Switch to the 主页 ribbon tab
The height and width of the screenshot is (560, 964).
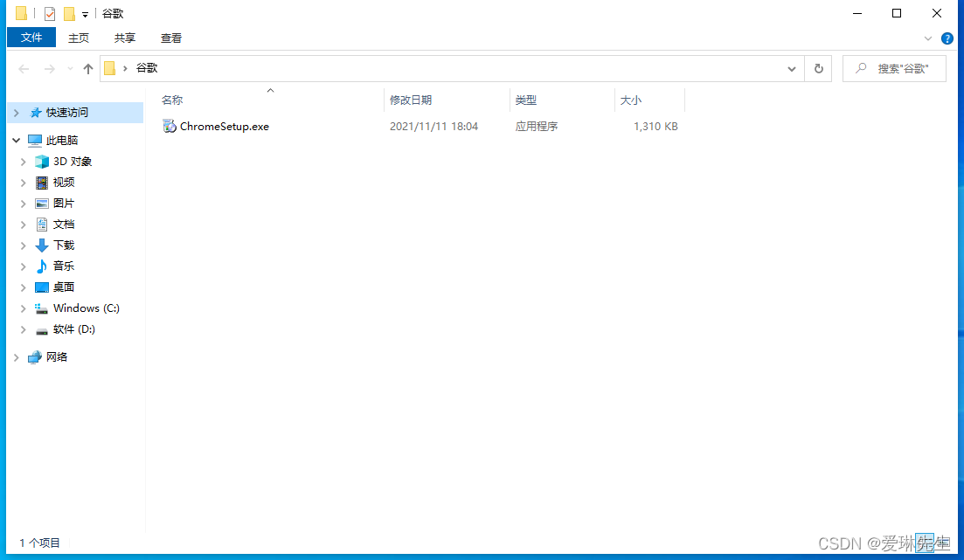tap(79, 38)
